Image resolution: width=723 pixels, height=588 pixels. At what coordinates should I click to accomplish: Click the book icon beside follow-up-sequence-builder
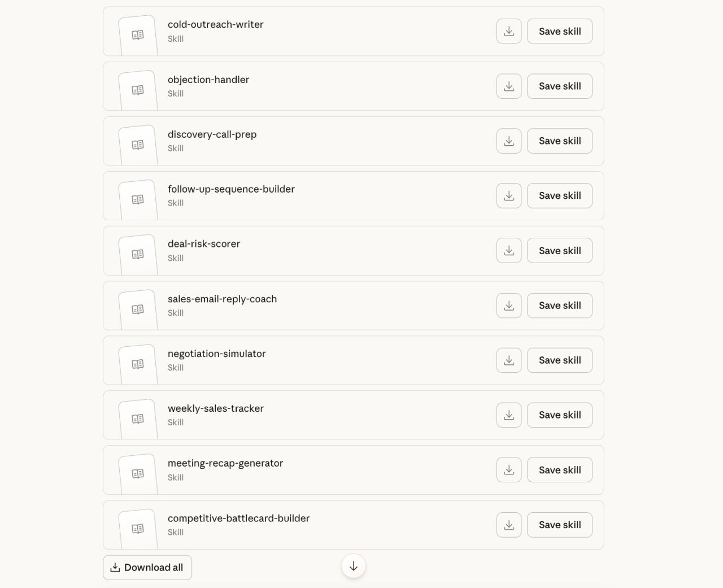pyautogui.click(x=137, y=199)
